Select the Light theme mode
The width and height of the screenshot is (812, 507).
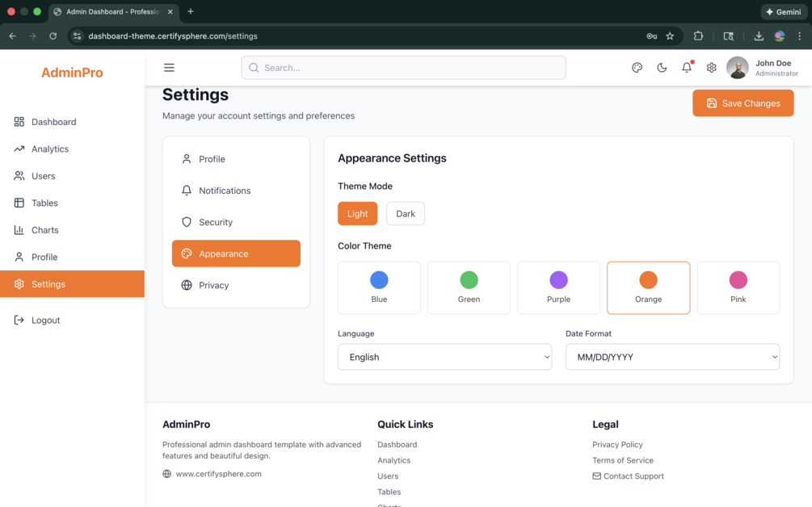357,214
